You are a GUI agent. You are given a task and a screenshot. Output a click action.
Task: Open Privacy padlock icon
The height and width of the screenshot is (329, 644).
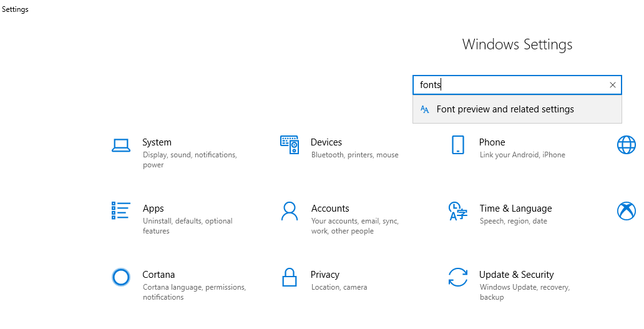coord(290,277)
